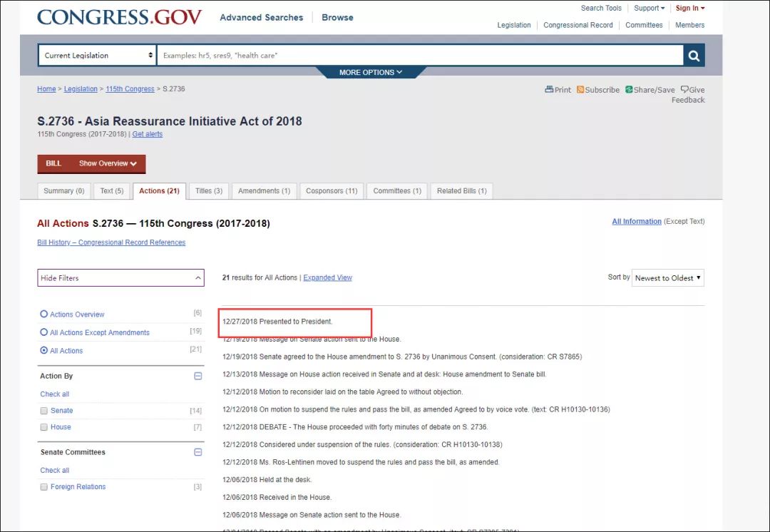Open the Titles (3) tab
The width and height of the screenshot is (770, 532).
[x=209, y=191]
